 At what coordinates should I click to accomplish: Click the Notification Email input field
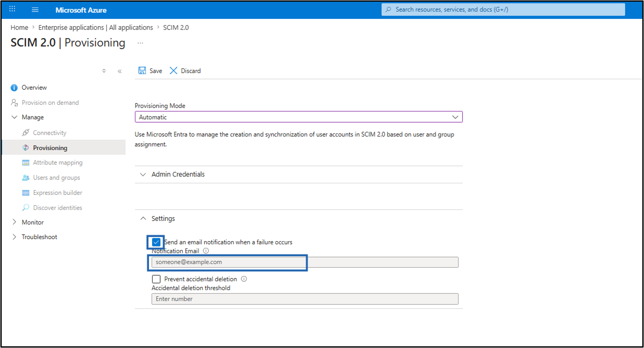305,262
